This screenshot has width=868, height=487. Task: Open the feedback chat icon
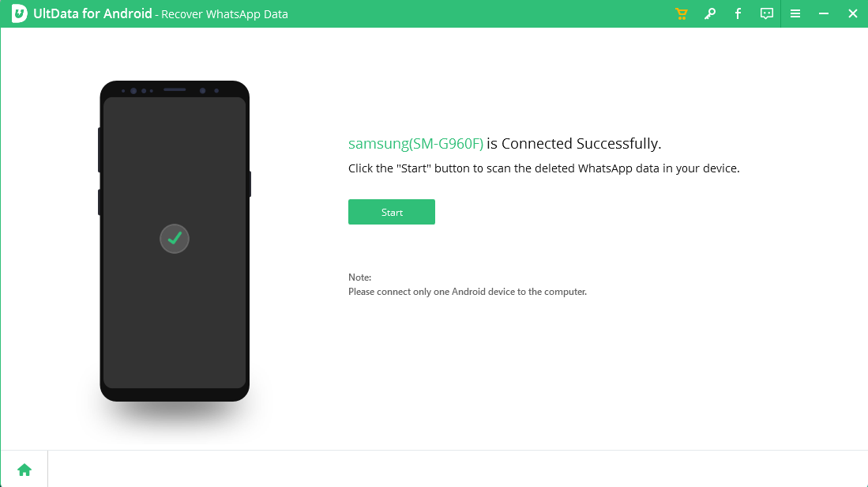click(x=767, y=14)
